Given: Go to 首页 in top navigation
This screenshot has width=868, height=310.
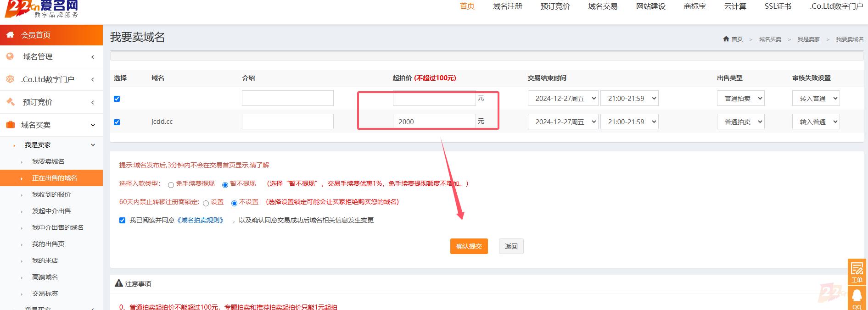Looking at the screenshot, I should click(x=467, y=6).
